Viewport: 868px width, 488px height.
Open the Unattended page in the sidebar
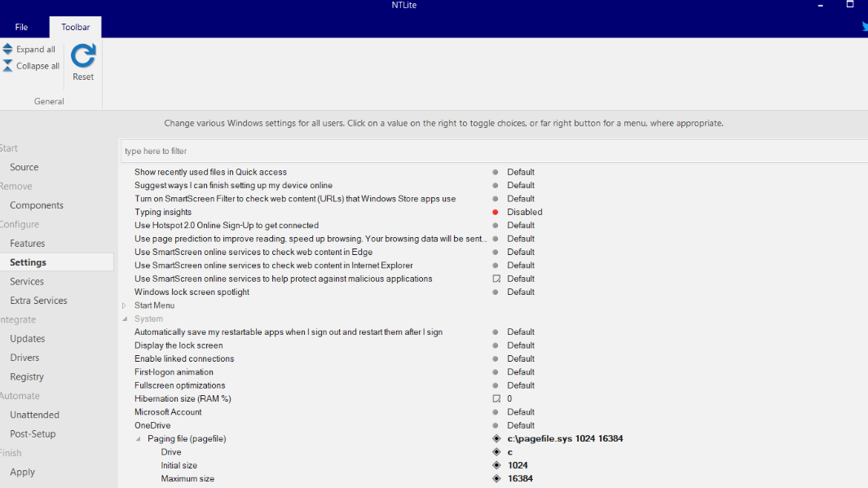tap(34, 415)
